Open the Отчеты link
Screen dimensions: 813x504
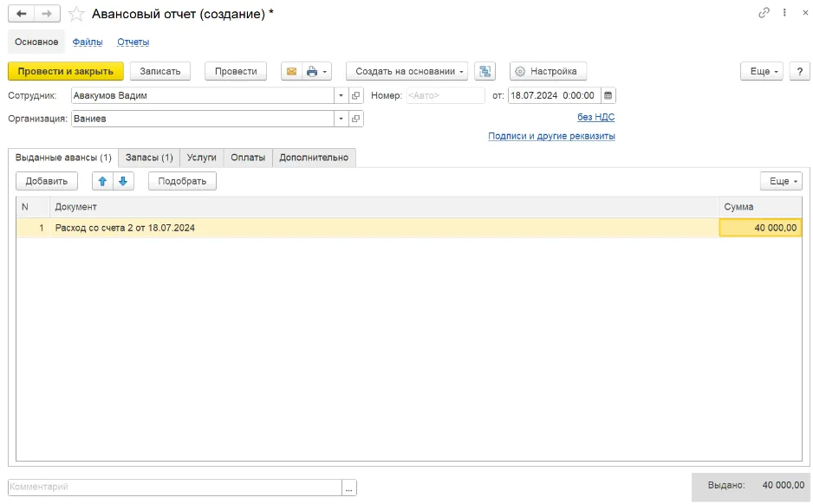pos(133,42)
